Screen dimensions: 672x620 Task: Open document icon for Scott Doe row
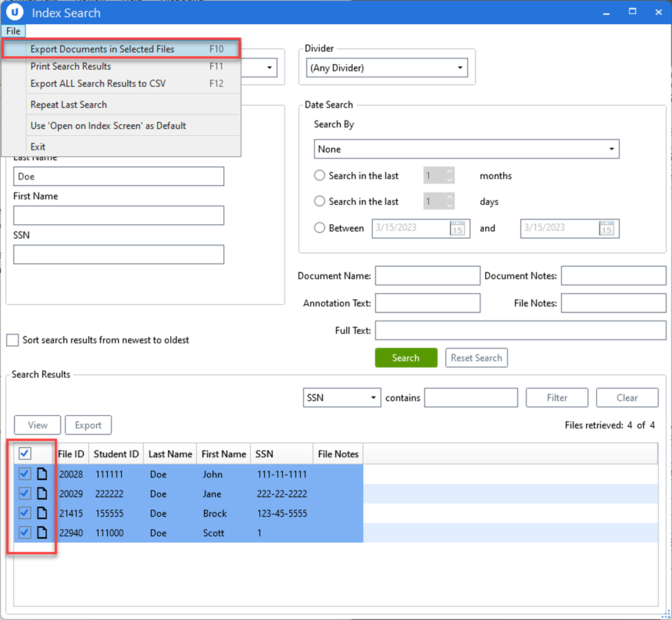coord(42,532)
